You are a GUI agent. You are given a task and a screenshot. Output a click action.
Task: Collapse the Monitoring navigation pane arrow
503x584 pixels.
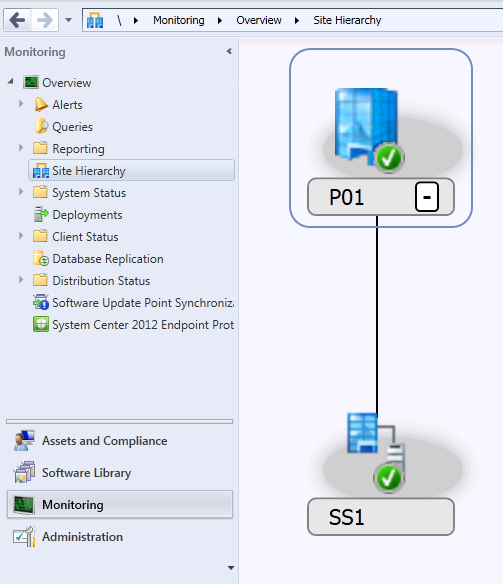pyautogui.click(x=229, y=51)
